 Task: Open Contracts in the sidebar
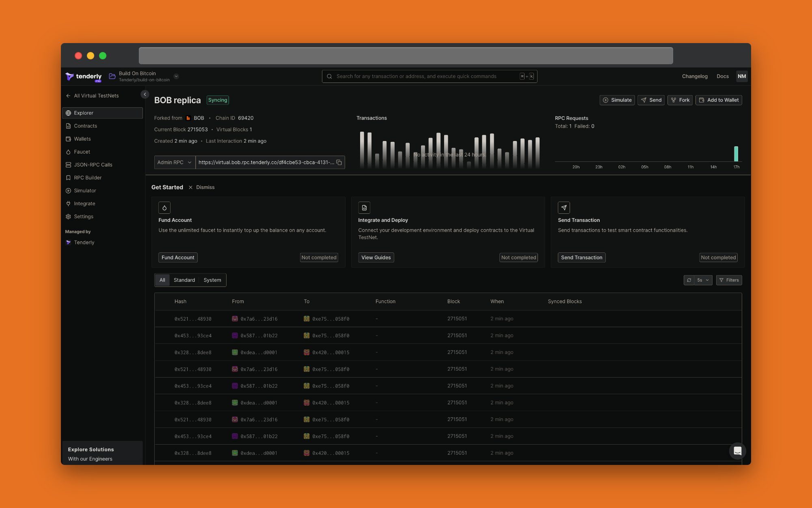click(85, 126)
